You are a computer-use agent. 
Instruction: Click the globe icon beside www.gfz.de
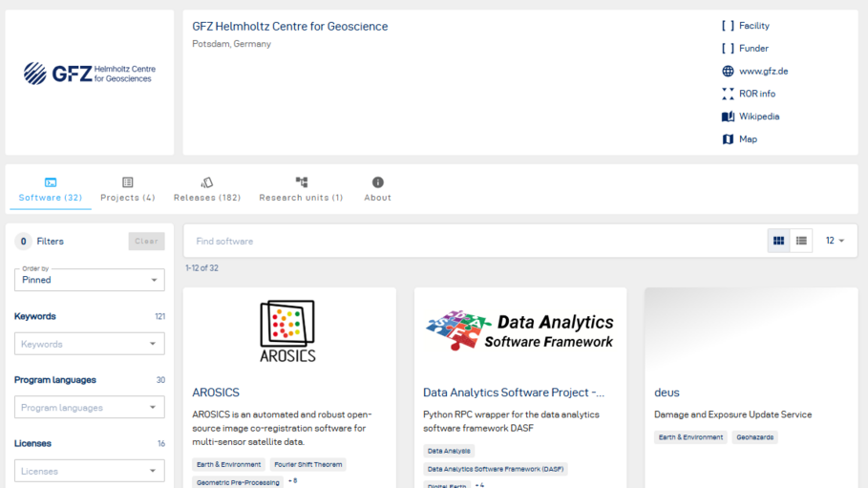[x=728, y=71]
